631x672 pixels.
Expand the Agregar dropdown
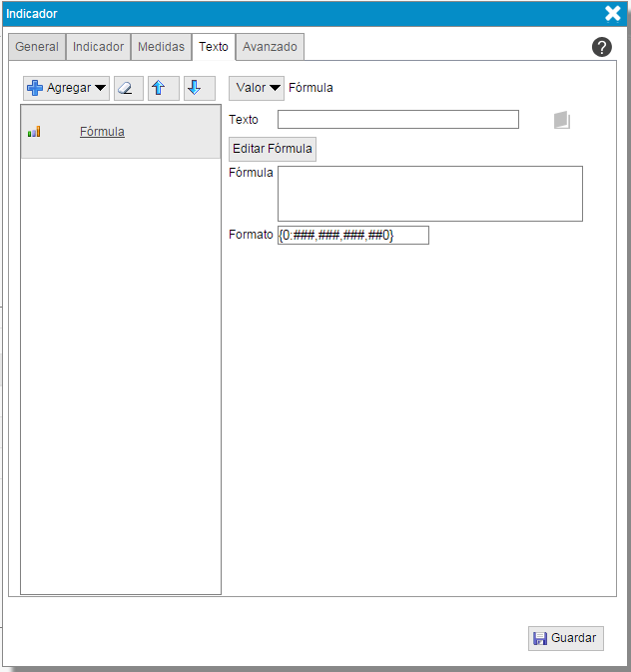(x=66, y=88)
